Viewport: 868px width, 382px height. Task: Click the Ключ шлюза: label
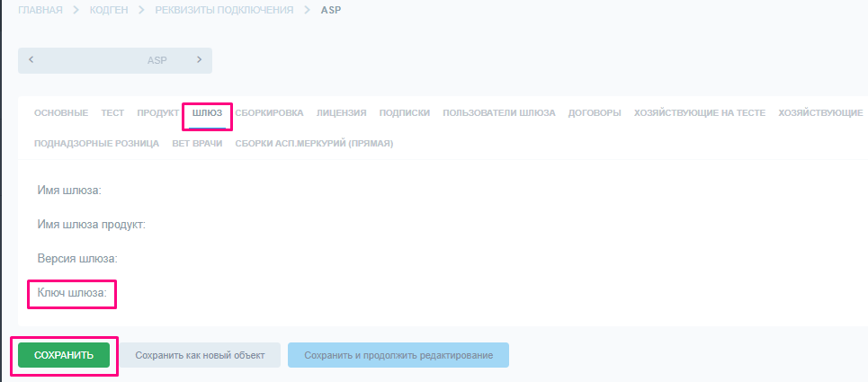(71, 293)
